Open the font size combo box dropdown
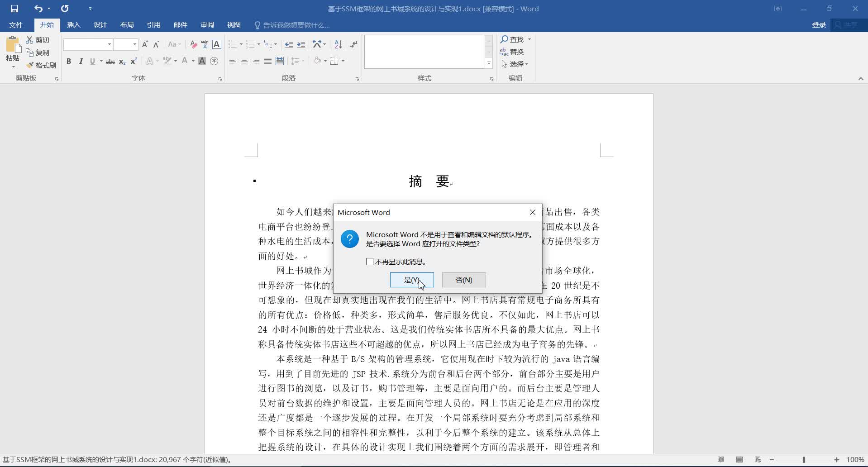The height and width of the screenshot is (467, 868). click(134, 44)
